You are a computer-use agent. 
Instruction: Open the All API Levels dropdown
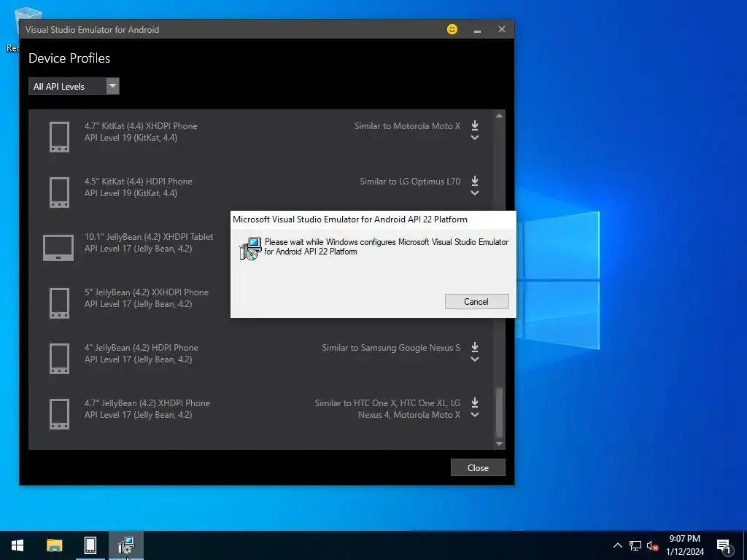[74, 86]
